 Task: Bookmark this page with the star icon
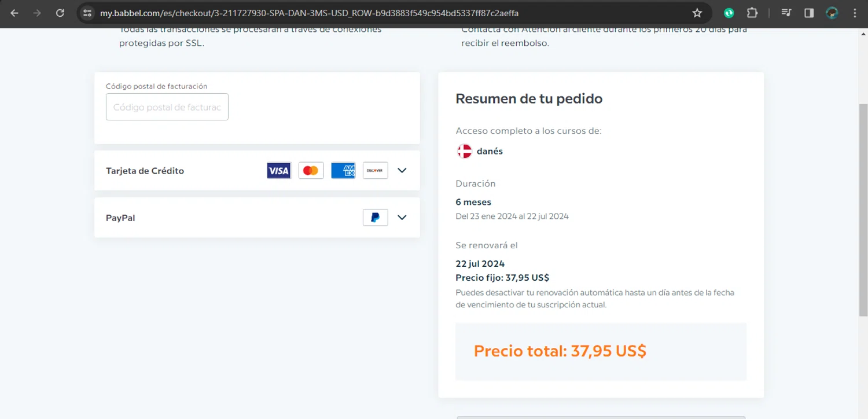click(x=697, y=13)
